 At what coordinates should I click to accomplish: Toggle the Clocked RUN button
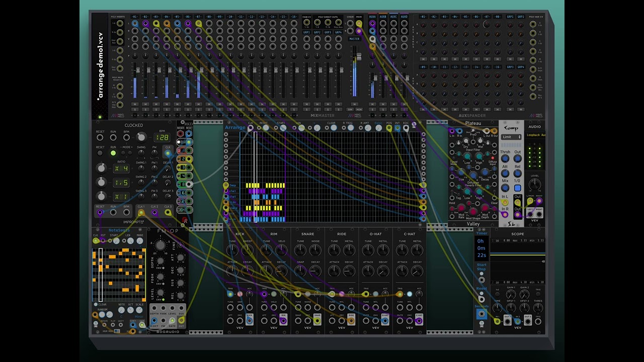(113, 153)
